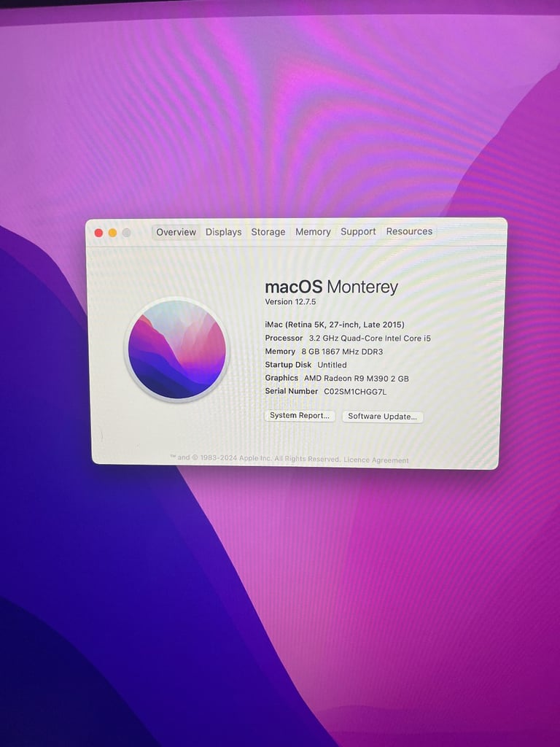560x747 pixels.
Task: Close the About This Mac window
Action: (98, 233)
